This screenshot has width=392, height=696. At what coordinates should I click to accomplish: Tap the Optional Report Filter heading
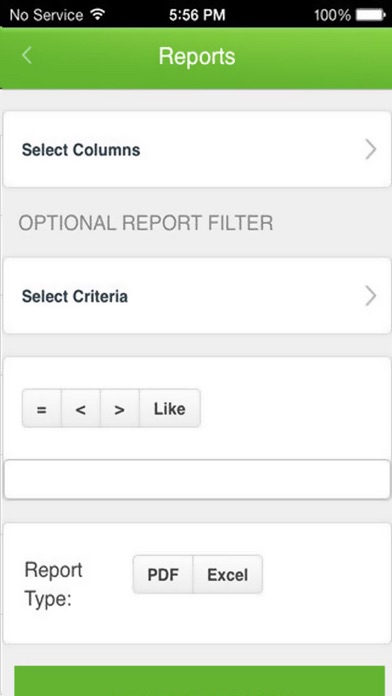pos(146,223)
